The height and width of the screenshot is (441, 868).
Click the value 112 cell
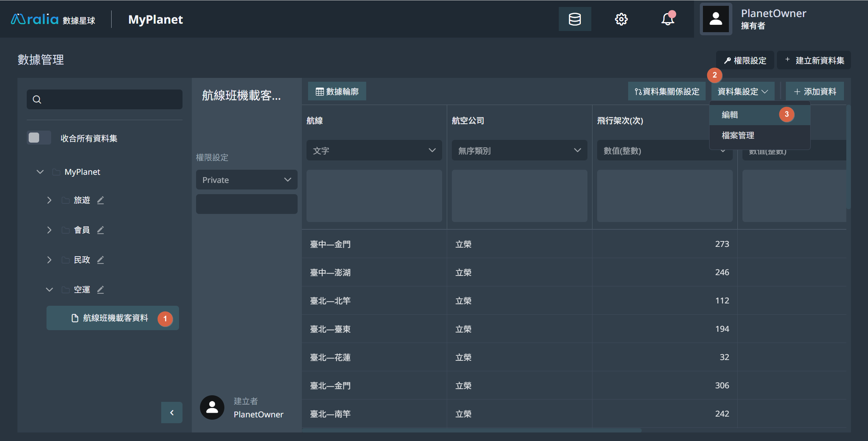click(665, 301)
